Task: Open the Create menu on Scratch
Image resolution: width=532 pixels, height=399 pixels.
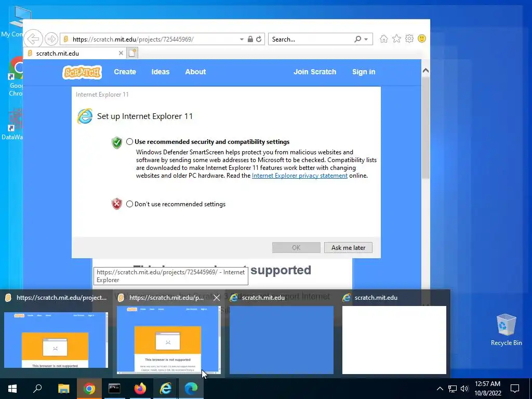Action: [x=125, y=72]
